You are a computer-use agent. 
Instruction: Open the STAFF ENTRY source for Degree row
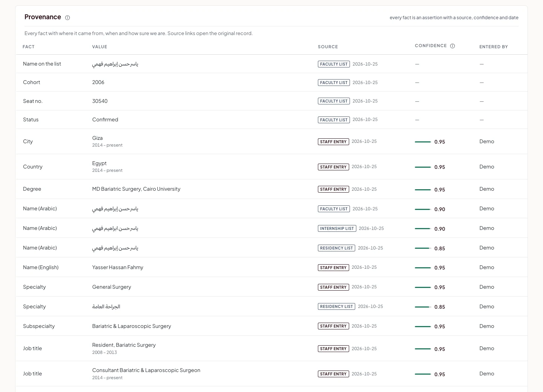pos(333,189)
